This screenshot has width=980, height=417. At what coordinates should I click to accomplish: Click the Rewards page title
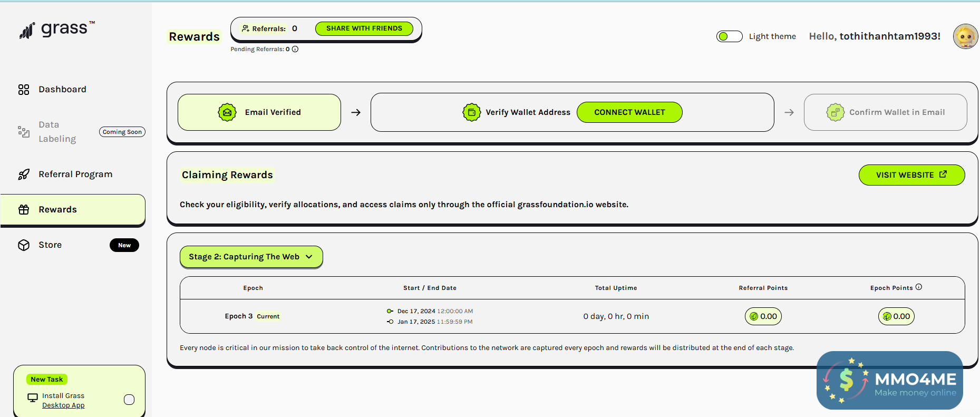pyautogui.click(x=194, y=36)
